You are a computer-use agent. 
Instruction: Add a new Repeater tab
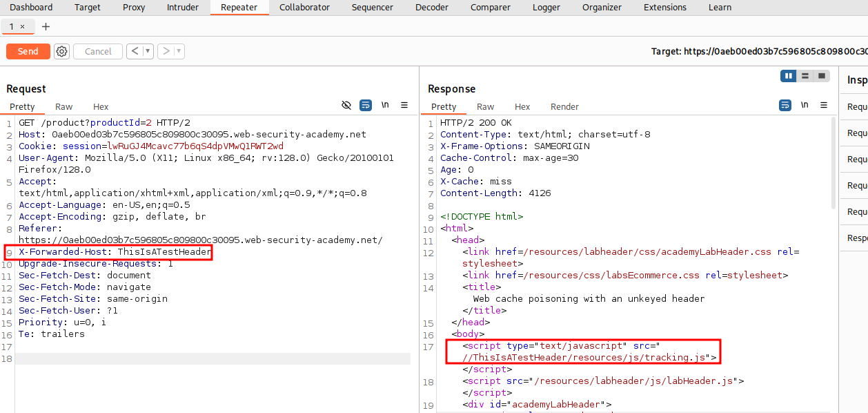[46, 26]
